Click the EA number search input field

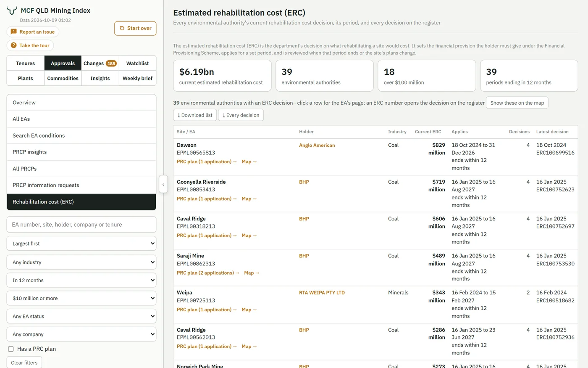coord(81,225)
